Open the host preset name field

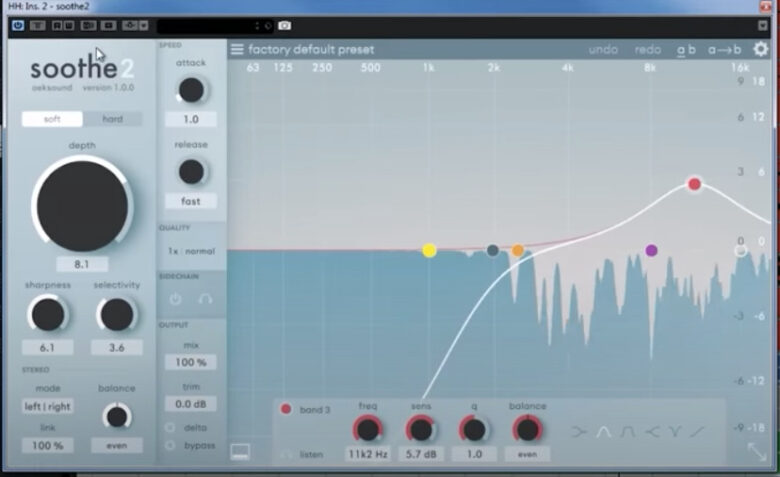pyautogui.click(x=214, y=25)
